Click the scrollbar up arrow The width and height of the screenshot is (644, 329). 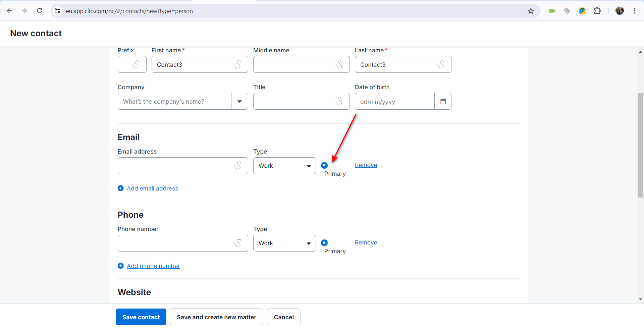coord(640,52)
